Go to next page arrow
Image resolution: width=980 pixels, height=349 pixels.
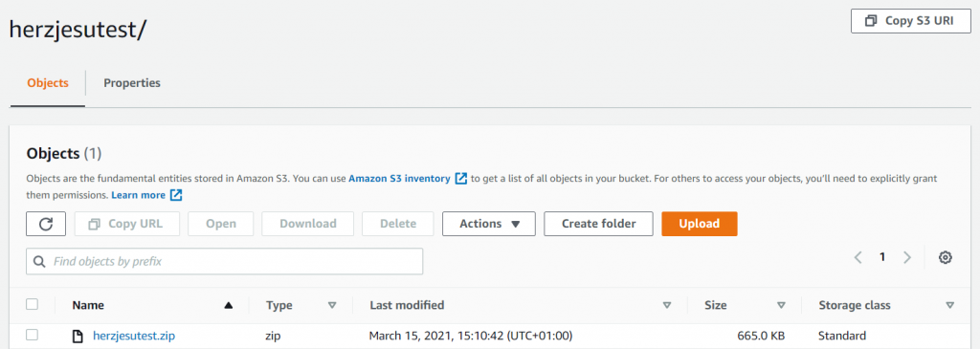pyautogui.click(x=907, y=257)
